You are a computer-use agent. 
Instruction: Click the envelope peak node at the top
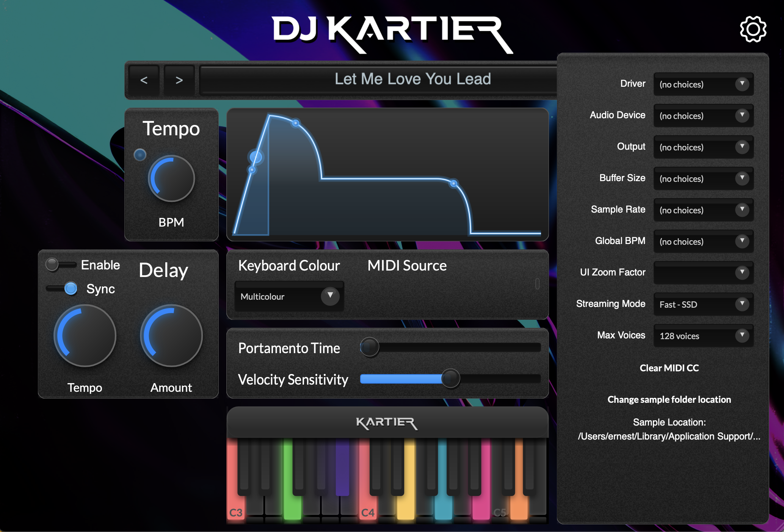(296, 123)
